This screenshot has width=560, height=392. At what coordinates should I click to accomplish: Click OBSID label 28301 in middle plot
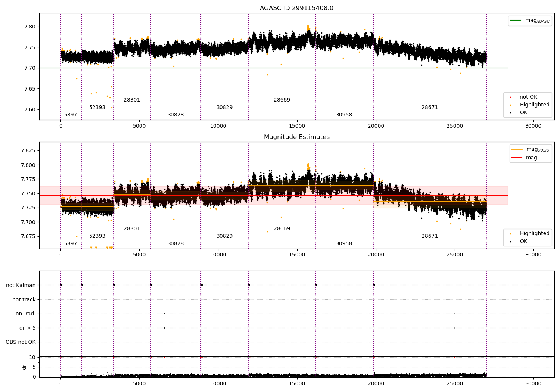click(132, 229)
